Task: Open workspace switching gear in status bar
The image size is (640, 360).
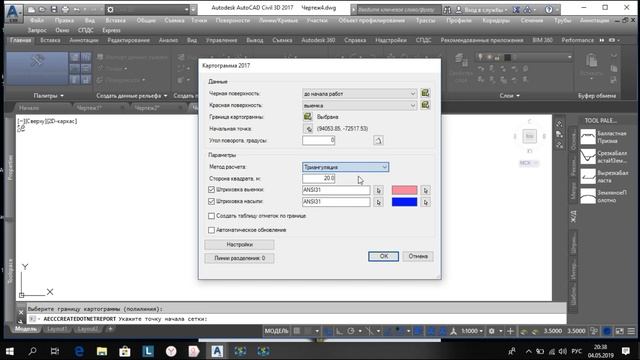Action: [491, 331]
